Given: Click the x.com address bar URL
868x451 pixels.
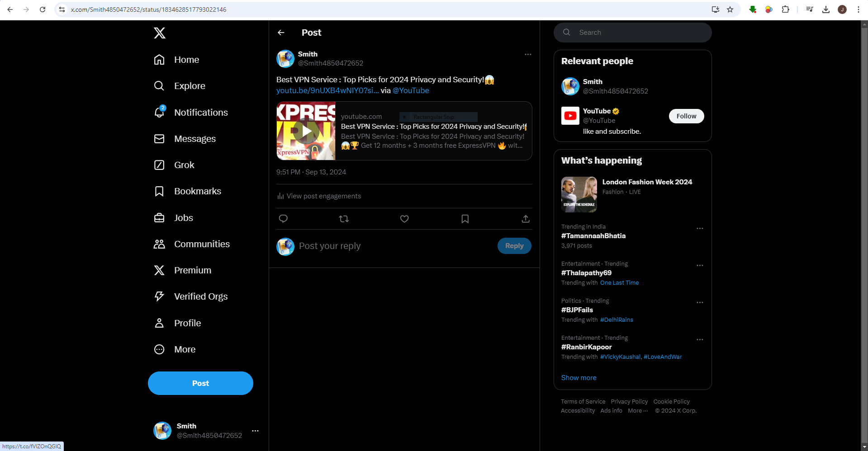Looking at the screenshot, I should (x=149, y=9).
